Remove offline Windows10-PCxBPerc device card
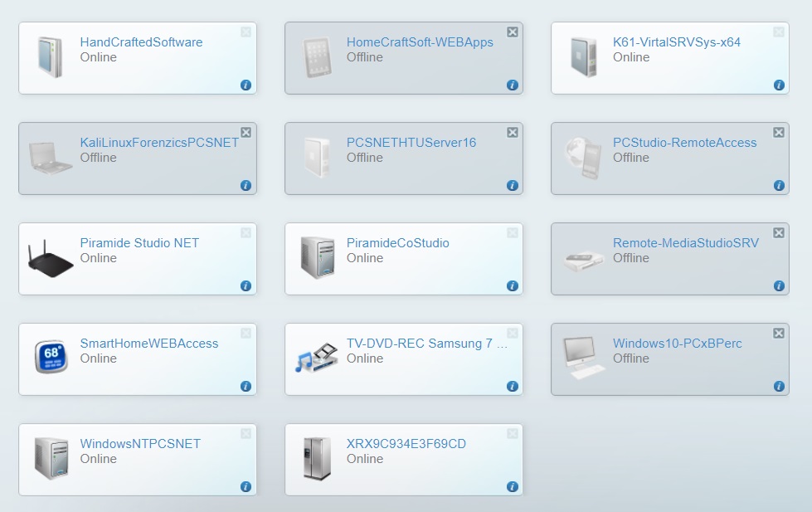This screenshot has width=812, height=512. (778, 334)
